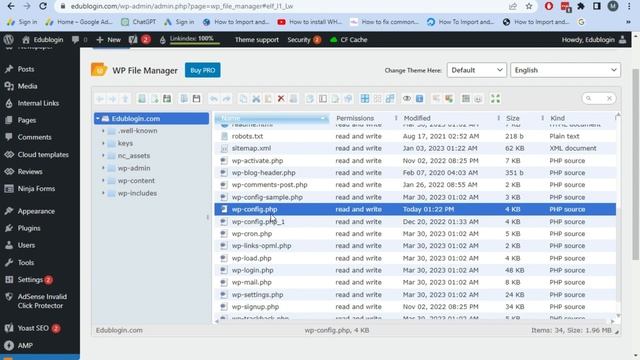Click the new file toolbar icon

[x=155, y=99]
